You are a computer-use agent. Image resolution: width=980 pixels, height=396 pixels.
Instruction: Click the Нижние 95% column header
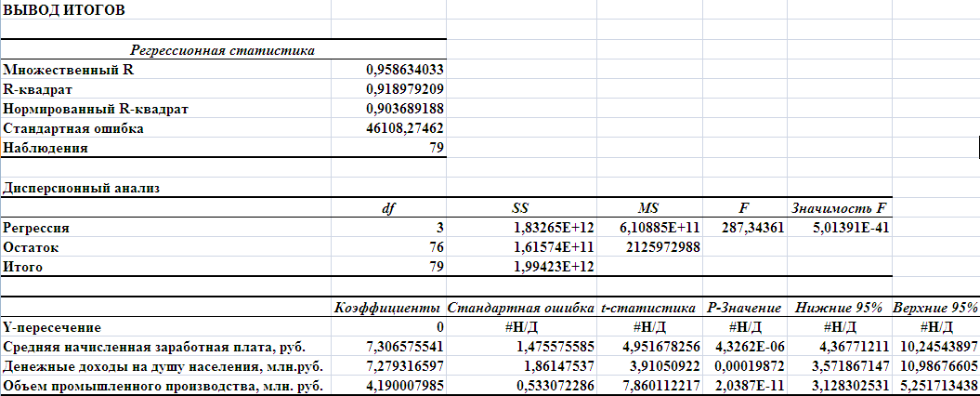tap(839, 308)
